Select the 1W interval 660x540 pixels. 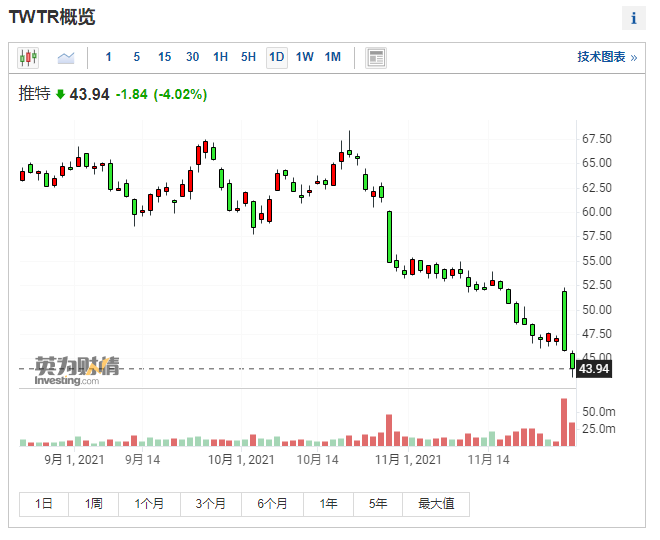click(304, 57)
